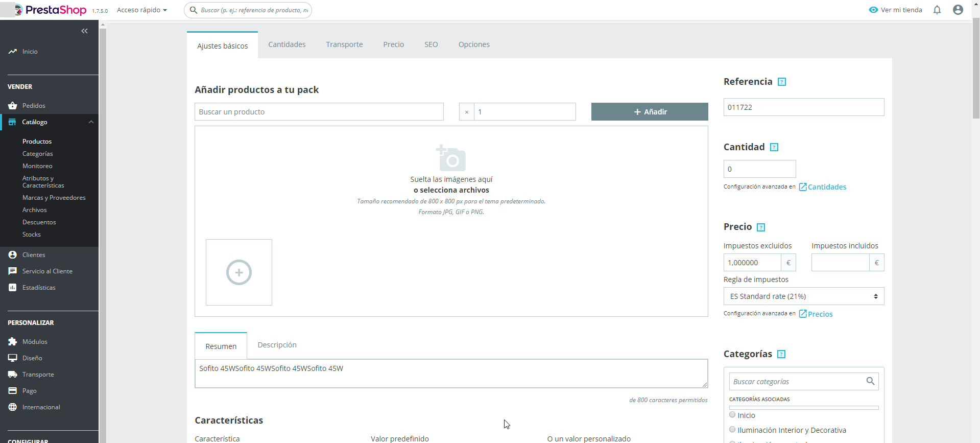Screen dimensions: 980x443
Task: Open Stocks in Catálogo submenu
Action: coord(32,235)
